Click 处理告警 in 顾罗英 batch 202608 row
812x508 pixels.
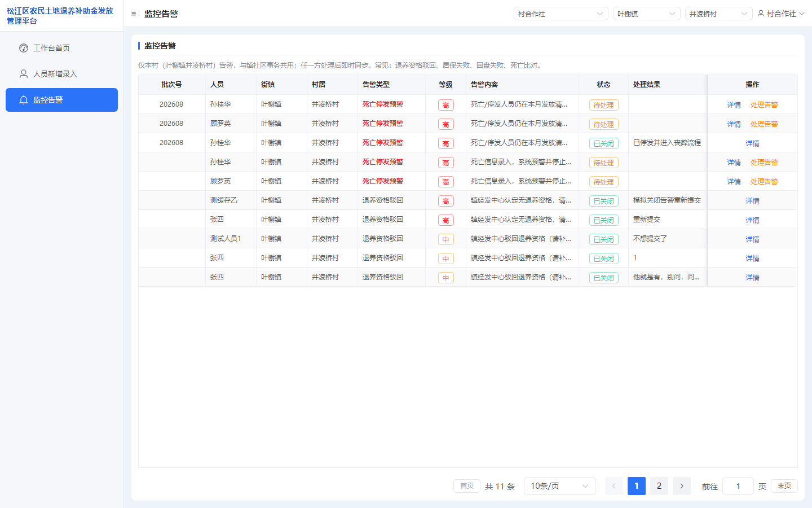[x=764, y=124]
